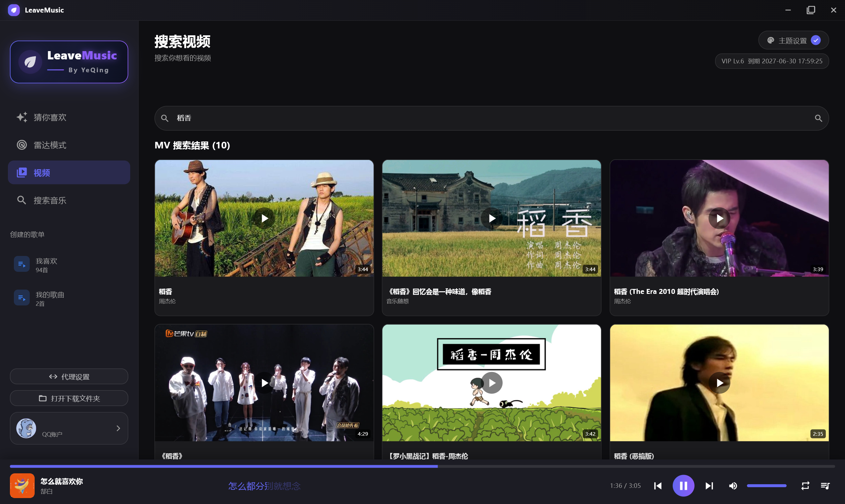
Task: Click the magnifier at right of search bar
Action: [x=819, y=118]
